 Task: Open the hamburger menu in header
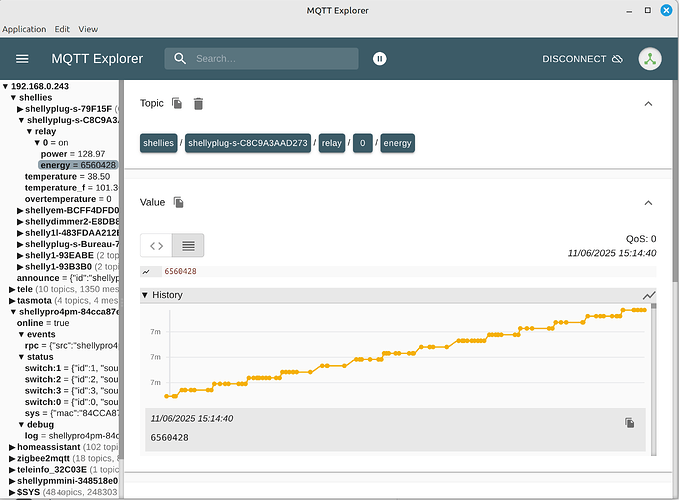pos(22,58)
